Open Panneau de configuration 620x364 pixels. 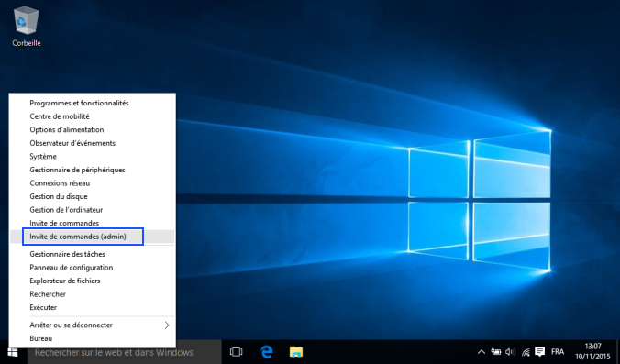[92, 268]
